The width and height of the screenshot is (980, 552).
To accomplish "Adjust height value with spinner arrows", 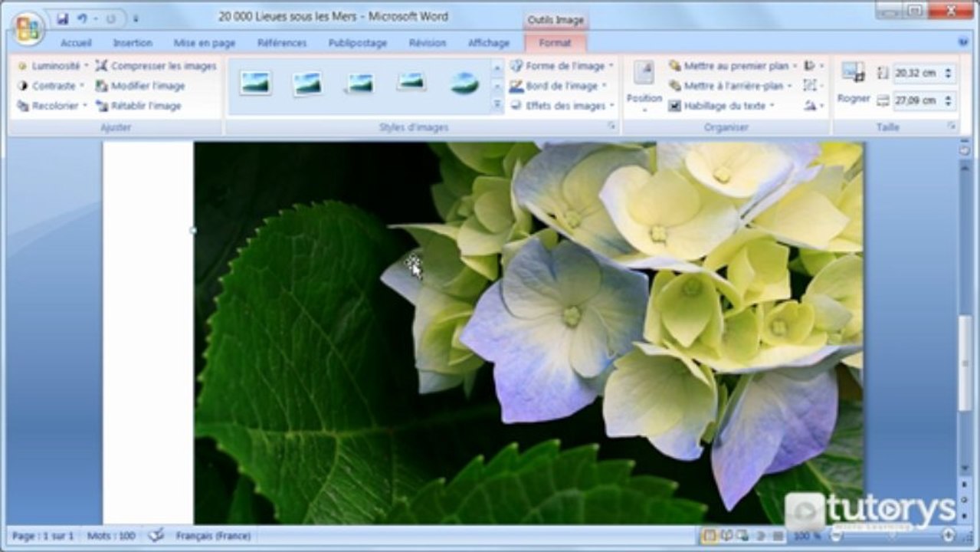I will point(949,74).
